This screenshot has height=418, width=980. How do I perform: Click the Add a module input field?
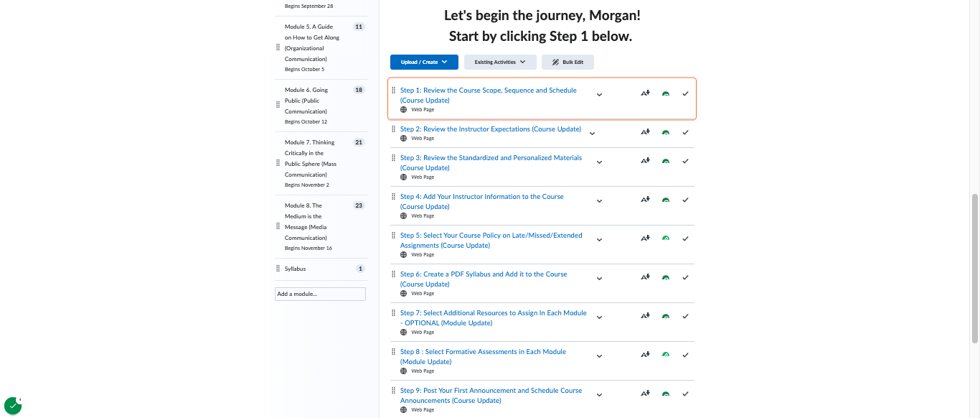(x=320, y=294)
